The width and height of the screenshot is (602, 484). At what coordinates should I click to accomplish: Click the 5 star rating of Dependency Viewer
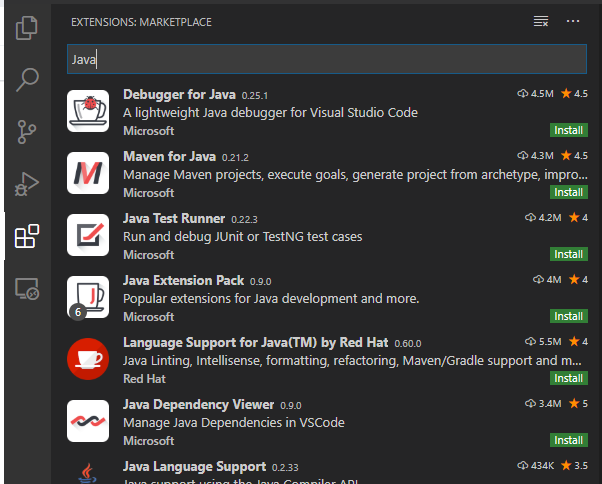click(578, 404)
